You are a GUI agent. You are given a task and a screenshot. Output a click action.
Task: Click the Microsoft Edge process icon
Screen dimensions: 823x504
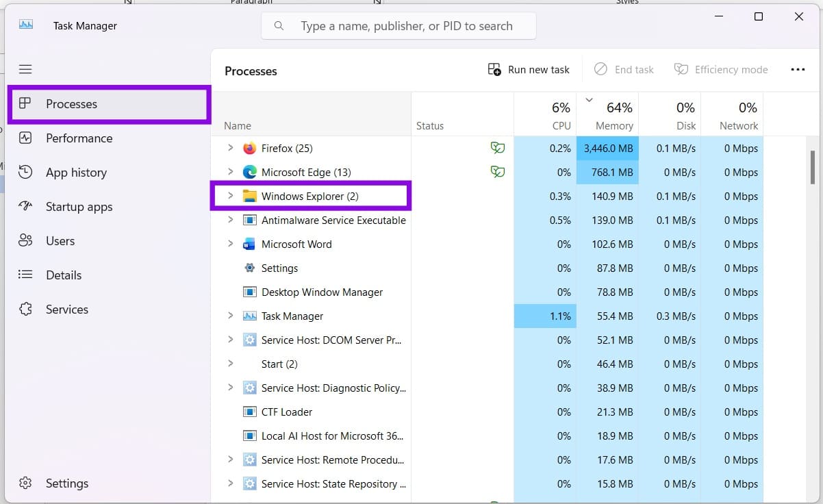(x=249, y=172)
